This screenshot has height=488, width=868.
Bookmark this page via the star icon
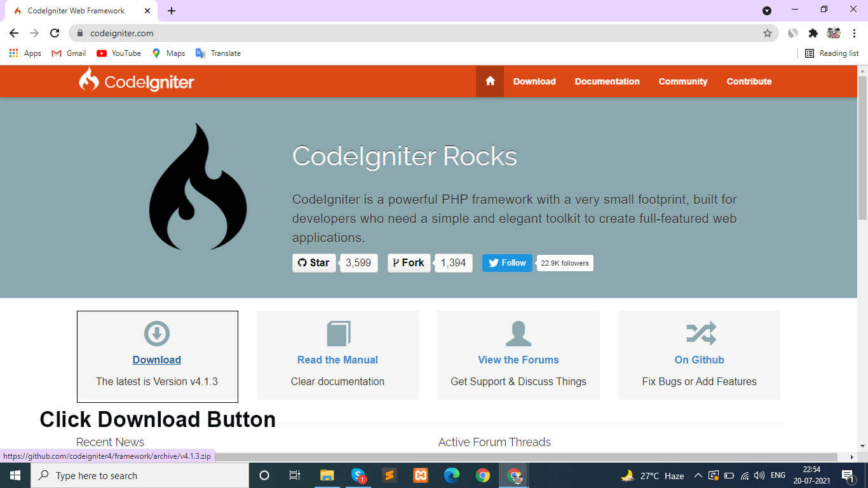pyautogui.click(x=768, y=33)
